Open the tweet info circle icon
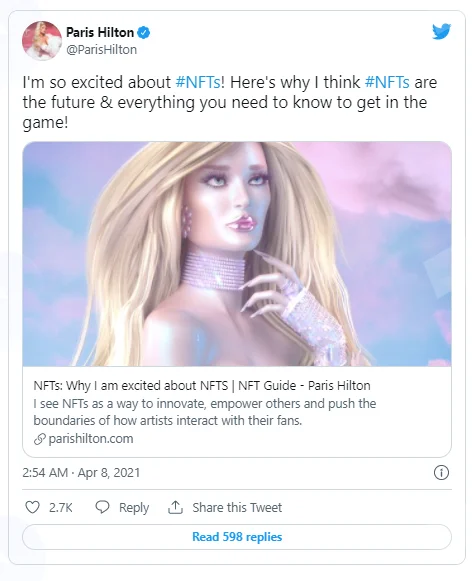This screenshot has height=581, width=473. click(x=441, y=472)
